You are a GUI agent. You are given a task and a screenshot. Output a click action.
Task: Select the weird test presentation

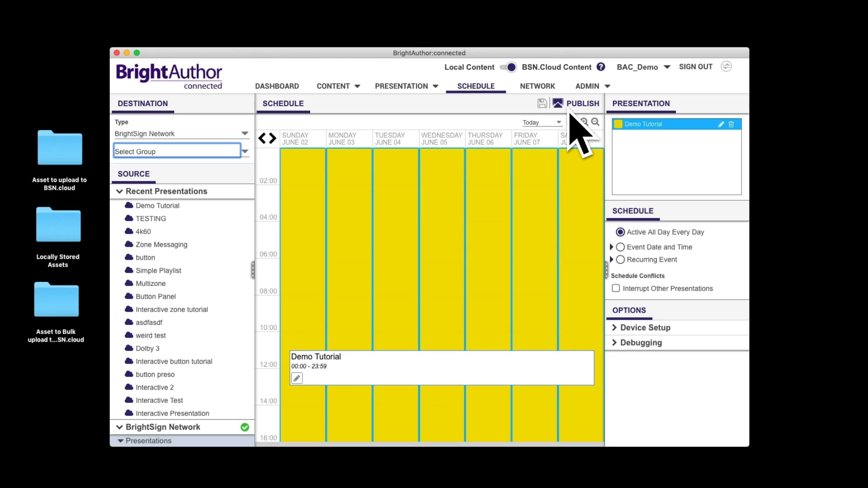click(151, 335)
